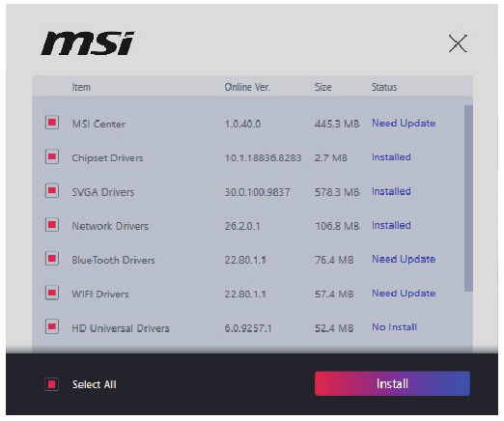The height and width of the screenshot is (421, 504).
Task: Click the No Install status text
Action: tap(395, 327)
